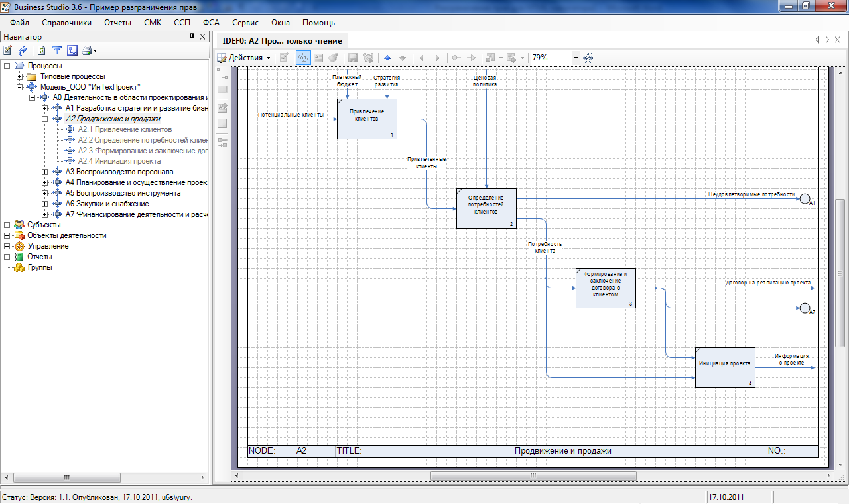
Task: Toggle the highlighted A1 numbering button
Action: [302, 58]
